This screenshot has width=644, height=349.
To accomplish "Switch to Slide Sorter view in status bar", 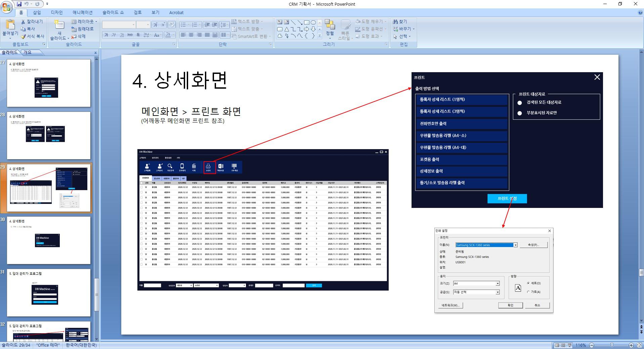I will [563, 345].
